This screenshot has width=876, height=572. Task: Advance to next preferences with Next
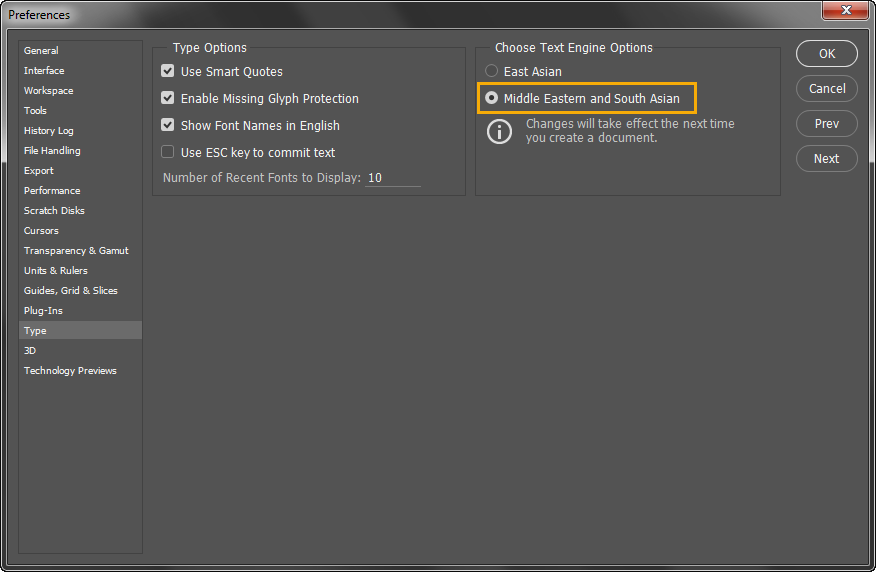tap(826, 159)
